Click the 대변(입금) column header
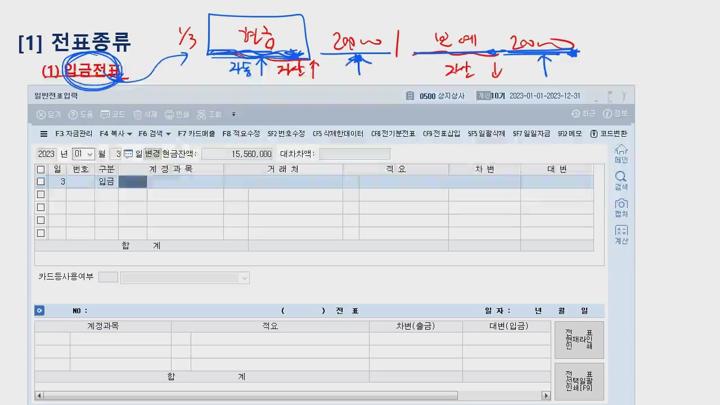720x405 pixels. (508, 326)
